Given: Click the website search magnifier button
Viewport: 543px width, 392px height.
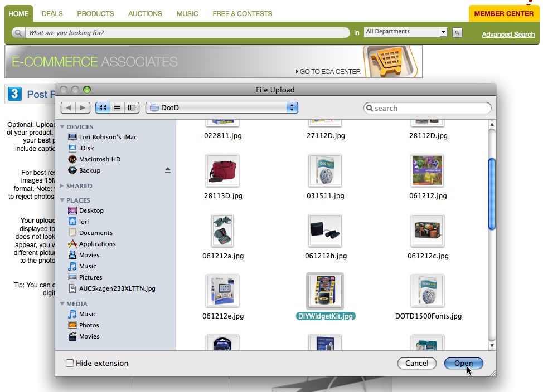Looking at the screenshot, I should click(x=457, y=33).
